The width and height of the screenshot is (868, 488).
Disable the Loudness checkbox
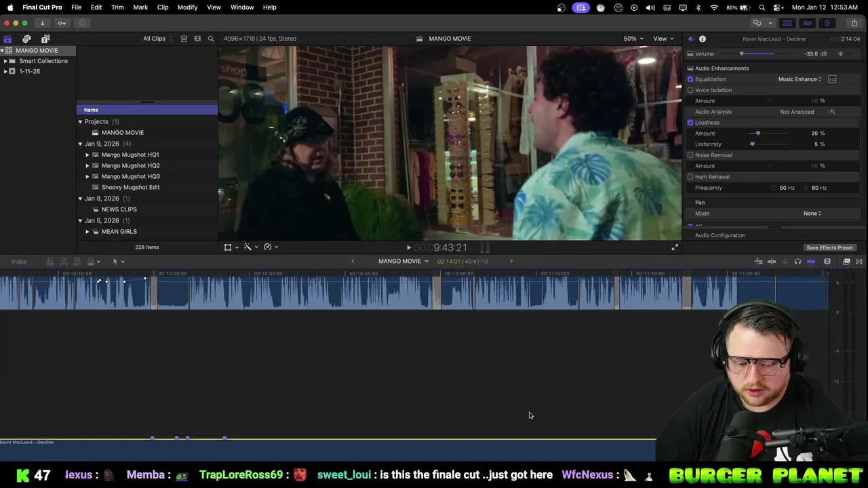[x=690, y=123]
